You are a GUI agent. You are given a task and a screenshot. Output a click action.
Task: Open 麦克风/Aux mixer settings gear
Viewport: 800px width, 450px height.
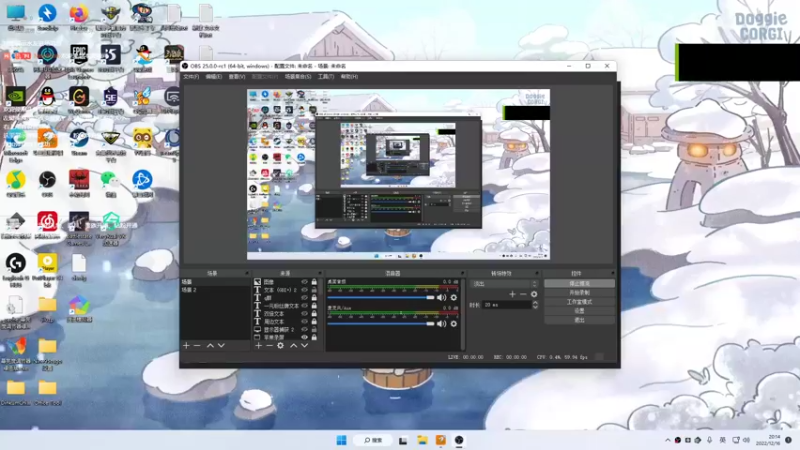click(454, 323)
